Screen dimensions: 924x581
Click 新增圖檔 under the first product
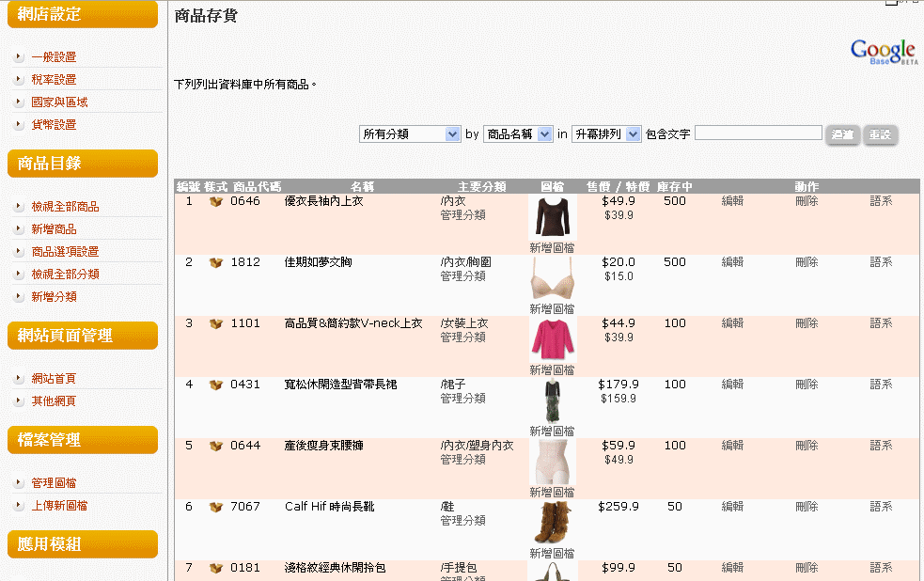pos(552,248)
